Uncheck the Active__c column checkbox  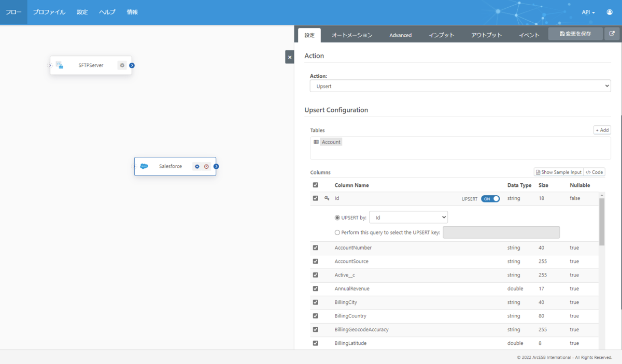coord(316,275)
